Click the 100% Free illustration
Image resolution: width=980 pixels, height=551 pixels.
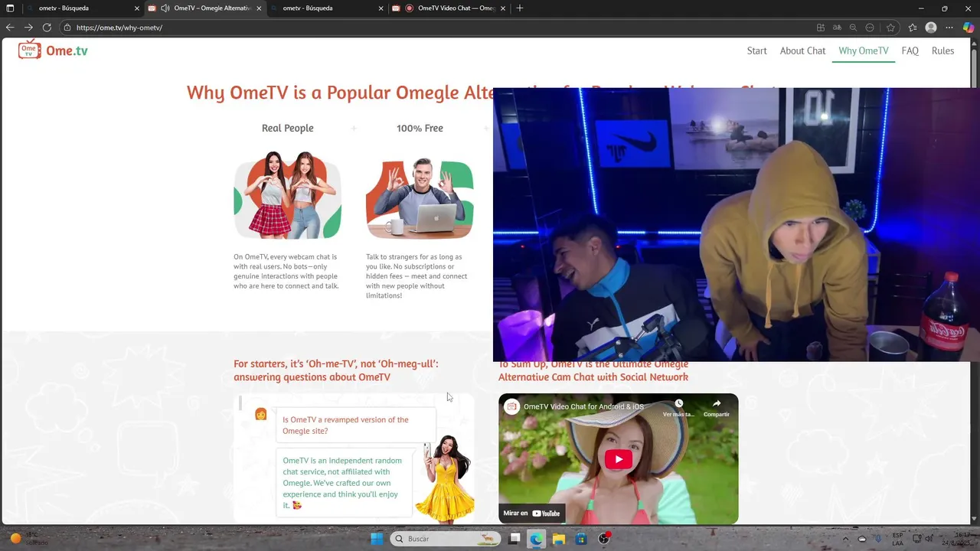(x=420, y=198)
